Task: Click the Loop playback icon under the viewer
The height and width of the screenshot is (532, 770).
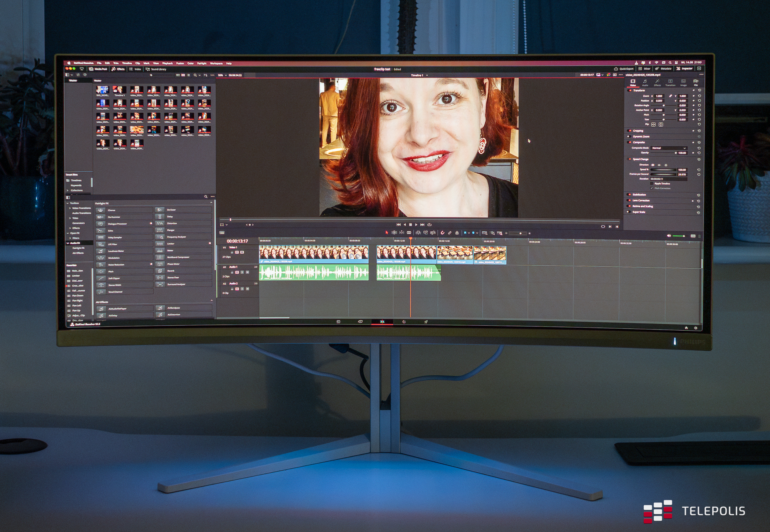Action: tap(430, 224)
